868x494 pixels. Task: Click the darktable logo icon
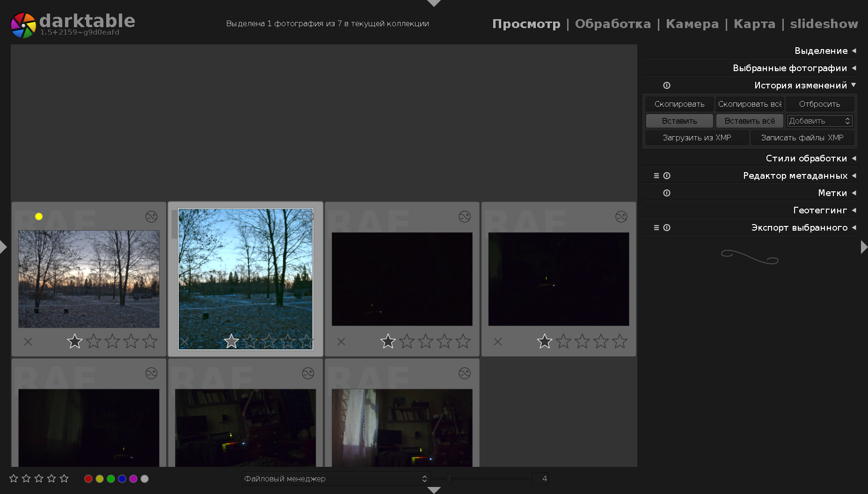click(x=23, y=25)
